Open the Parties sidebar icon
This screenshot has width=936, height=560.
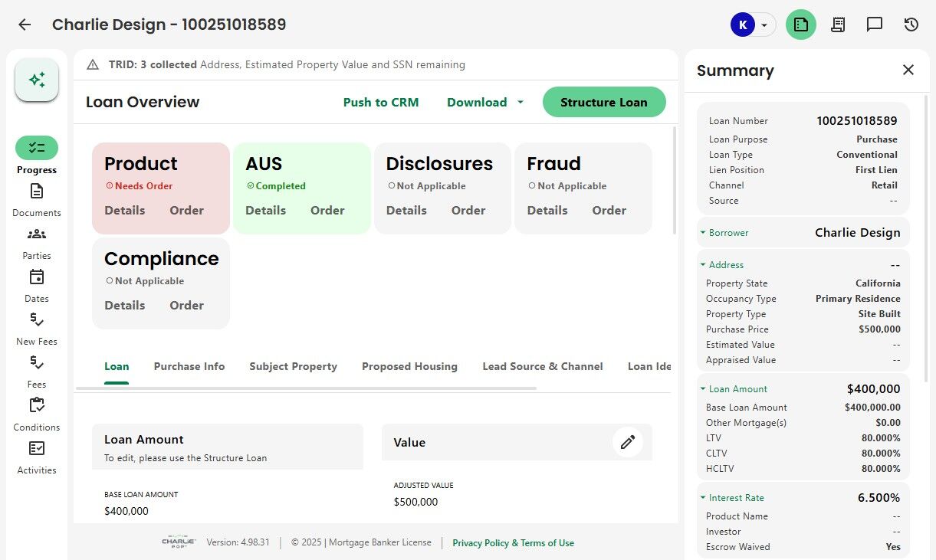[37, 234]
